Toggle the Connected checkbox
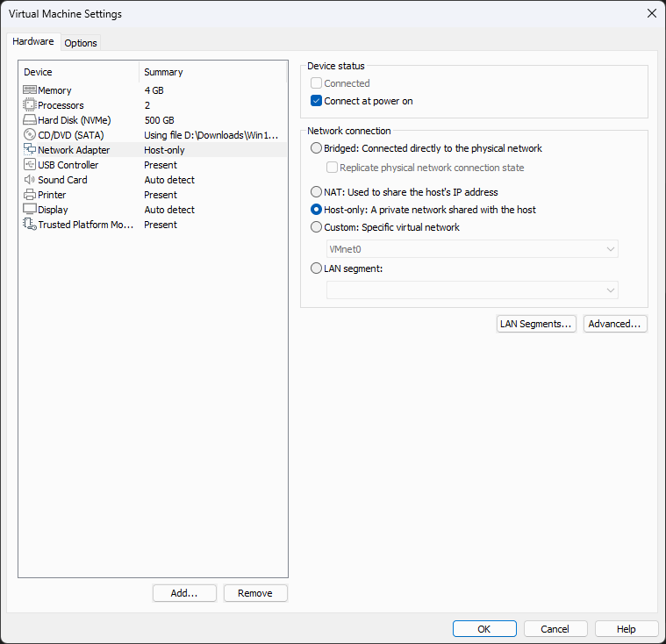 316,82
